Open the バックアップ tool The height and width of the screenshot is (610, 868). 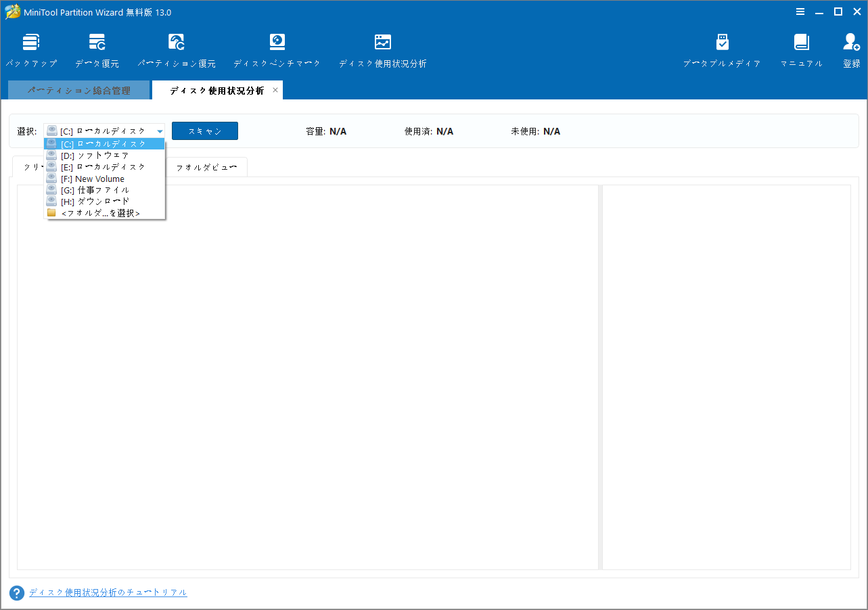pyautogui.click(x=31, y=49)
